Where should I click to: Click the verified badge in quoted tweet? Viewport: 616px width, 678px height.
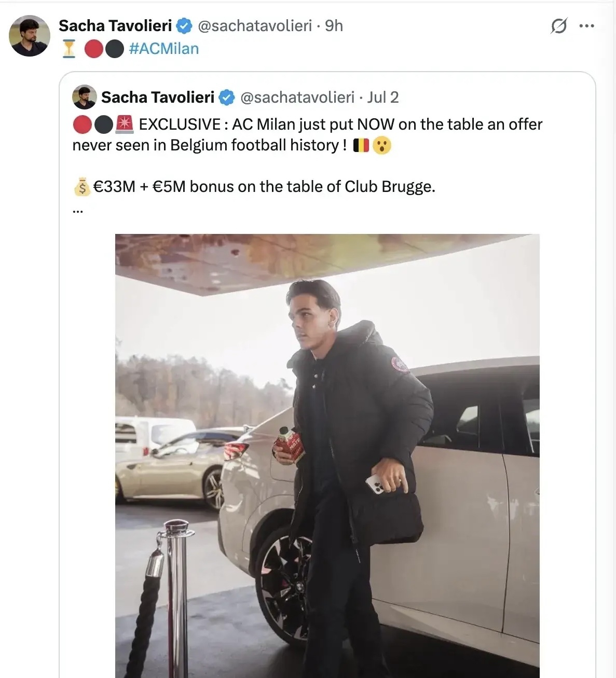[227, 97]
